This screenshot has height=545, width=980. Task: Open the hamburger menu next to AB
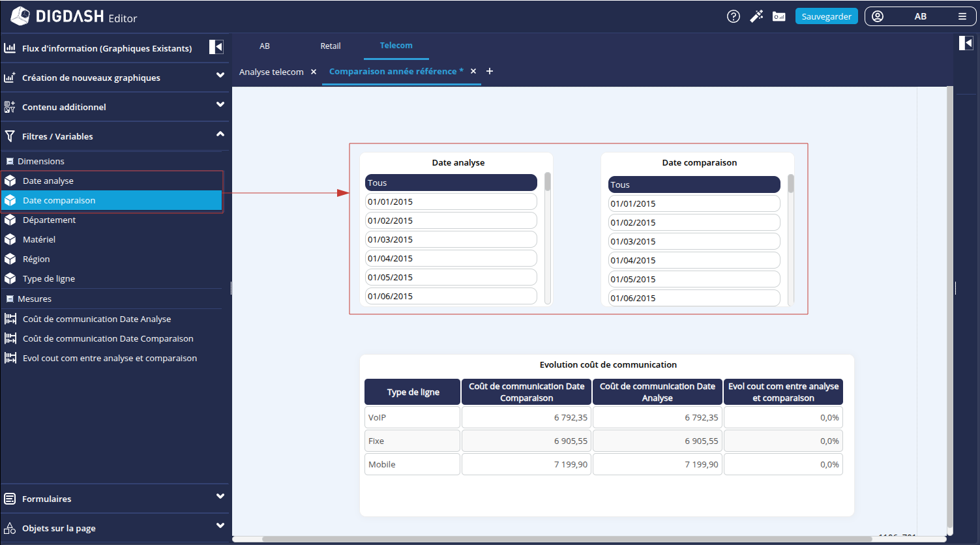[x=962, y=17]
